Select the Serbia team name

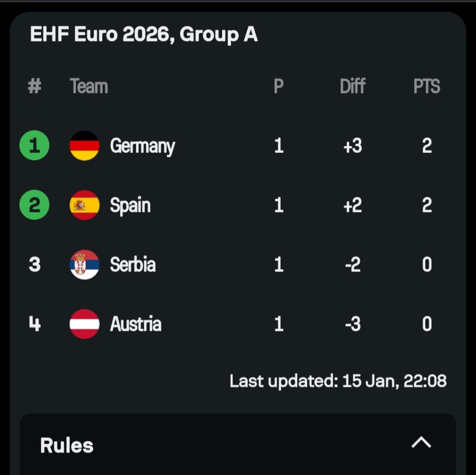point(132,264)
